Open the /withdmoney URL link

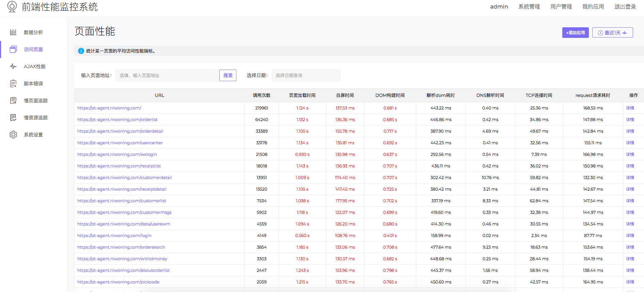coord(122,259)
